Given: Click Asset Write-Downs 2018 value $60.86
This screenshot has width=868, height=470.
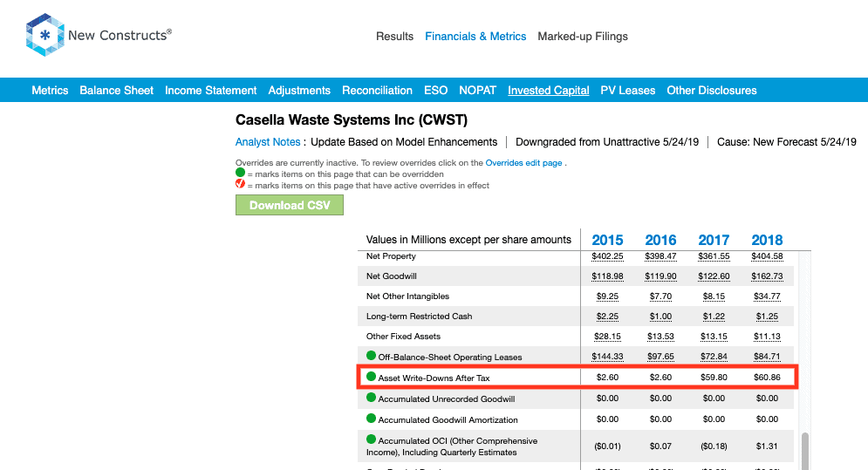Looking at the screenshot, I should tap(767, 377).
